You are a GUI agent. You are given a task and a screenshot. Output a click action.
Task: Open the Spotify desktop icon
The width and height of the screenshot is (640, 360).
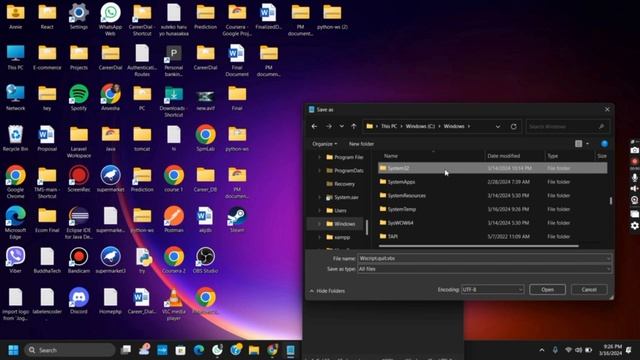79,98
